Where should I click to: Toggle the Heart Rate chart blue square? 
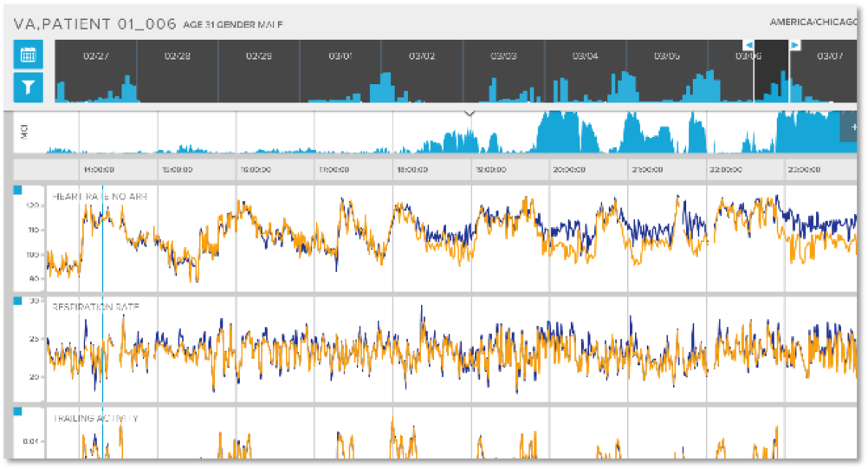17,190
